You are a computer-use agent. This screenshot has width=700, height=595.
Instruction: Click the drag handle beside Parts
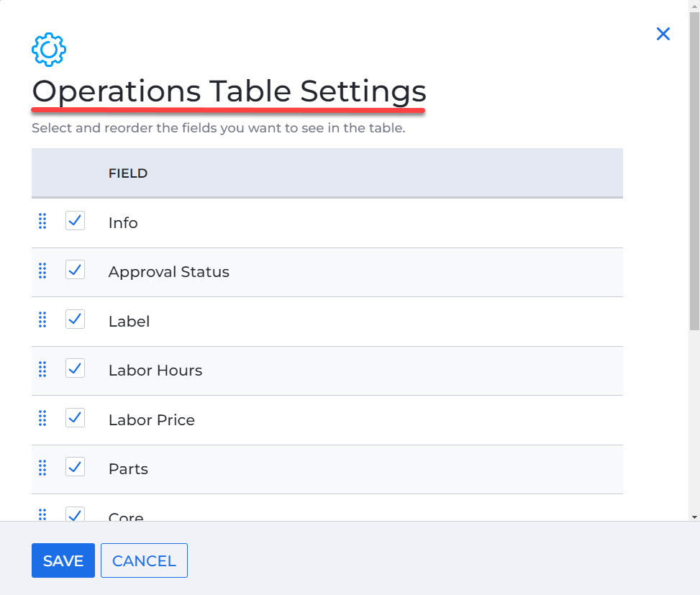(x=42, y=467)
